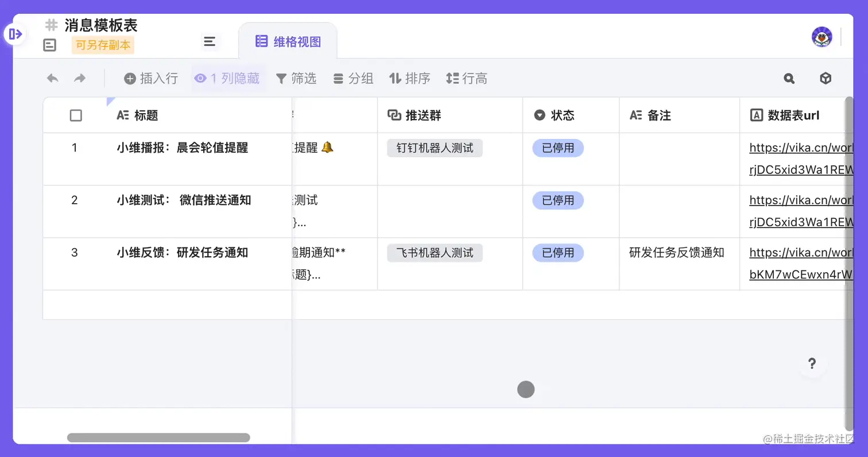Image resolution: width=868 pixels, height=457 pixels.
Task: Click the vertical scrollbar on the right
Action: click(849, 264)
